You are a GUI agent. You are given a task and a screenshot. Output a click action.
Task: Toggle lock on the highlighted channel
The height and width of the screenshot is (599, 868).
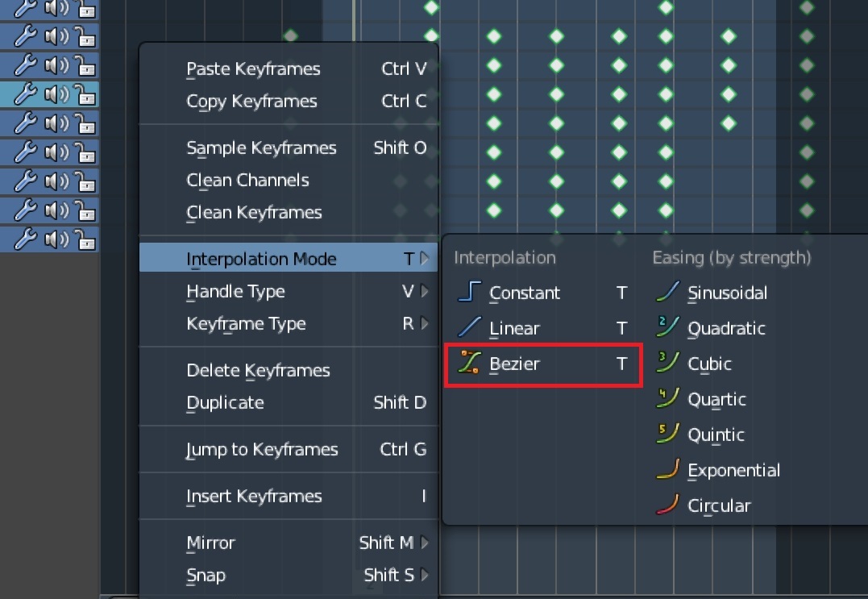point(85,94)
